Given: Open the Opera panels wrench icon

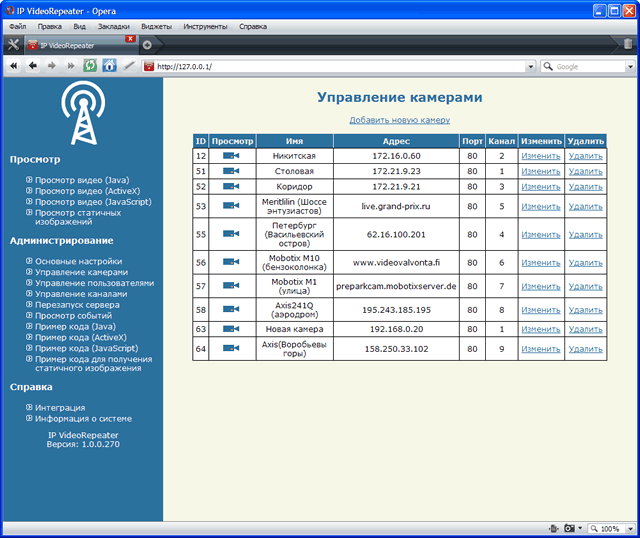Looking at the screenshot, I should pos(13,44).
